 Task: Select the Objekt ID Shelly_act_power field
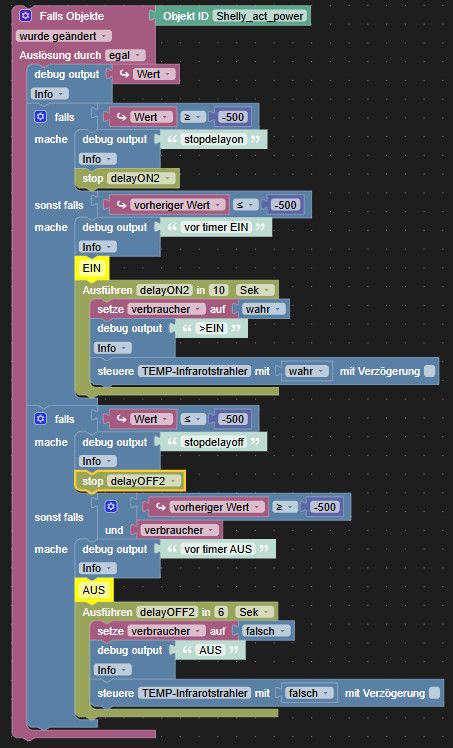pos(260,16)
